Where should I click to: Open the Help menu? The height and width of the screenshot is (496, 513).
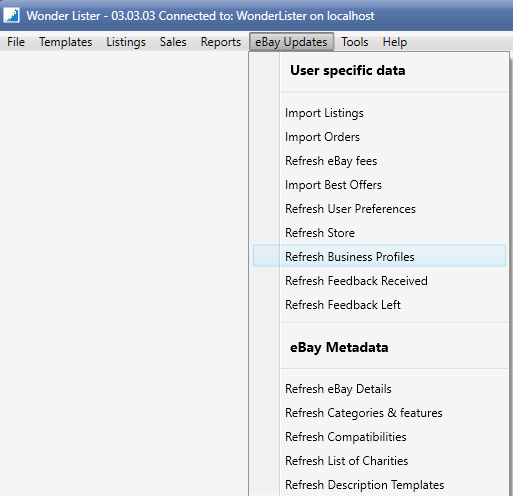coord(395,42)
